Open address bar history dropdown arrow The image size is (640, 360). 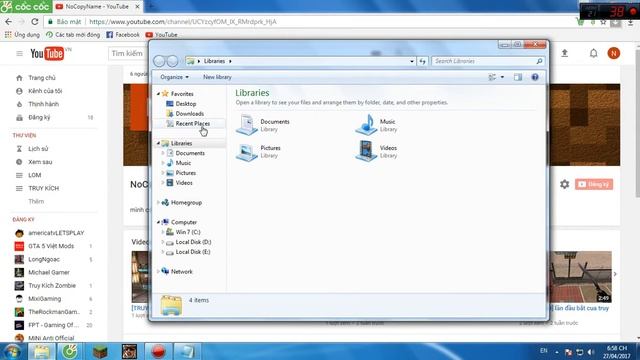(x=411, y=61)
